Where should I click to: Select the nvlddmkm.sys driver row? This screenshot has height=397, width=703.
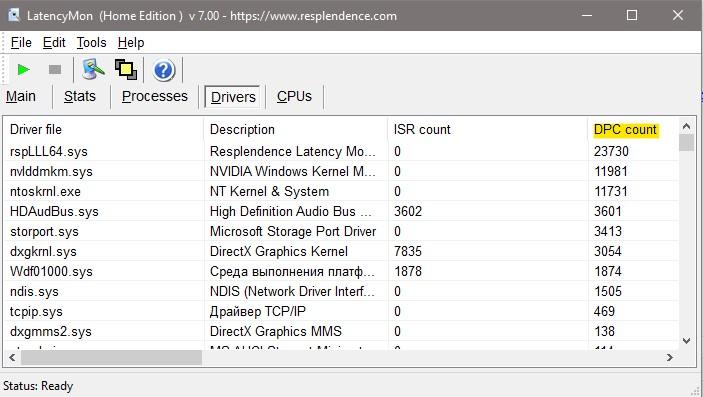pos(341,171)
